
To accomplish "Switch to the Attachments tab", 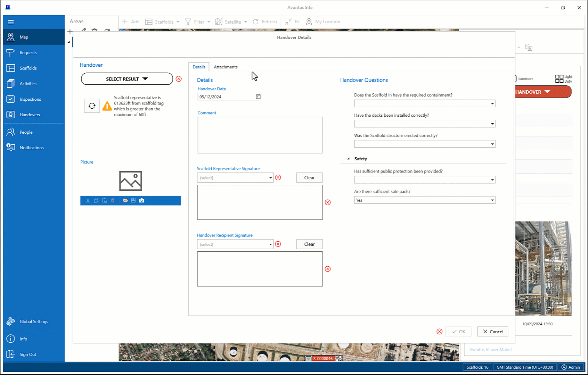I will pos(226,67).
